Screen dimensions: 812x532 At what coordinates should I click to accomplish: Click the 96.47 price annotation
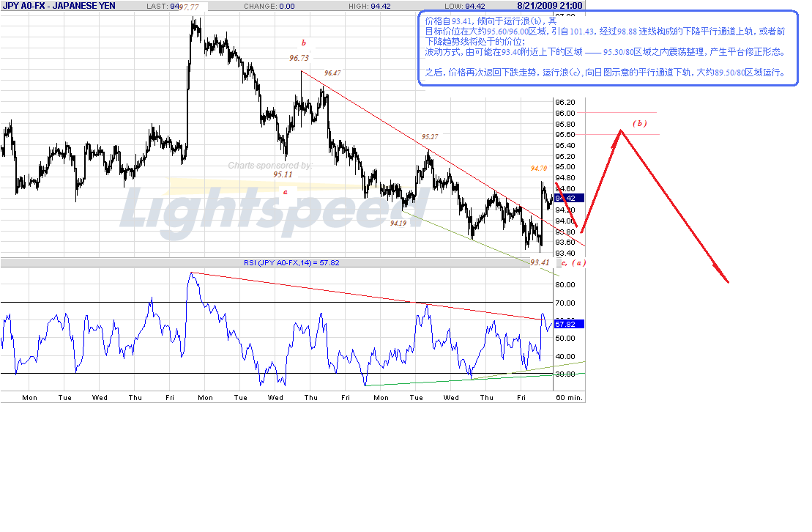[x=332, y=73]
